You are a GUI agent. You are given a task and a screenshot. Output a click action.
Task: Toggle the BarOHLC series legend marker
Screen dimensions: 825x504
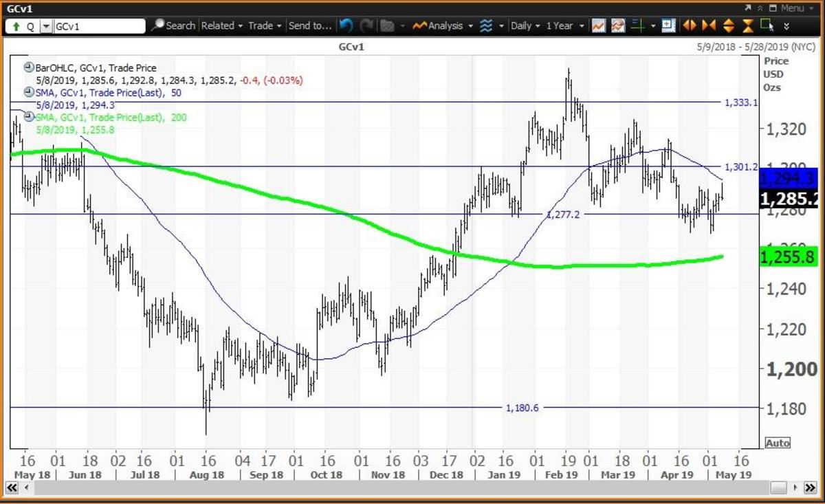tap(29, 68)
